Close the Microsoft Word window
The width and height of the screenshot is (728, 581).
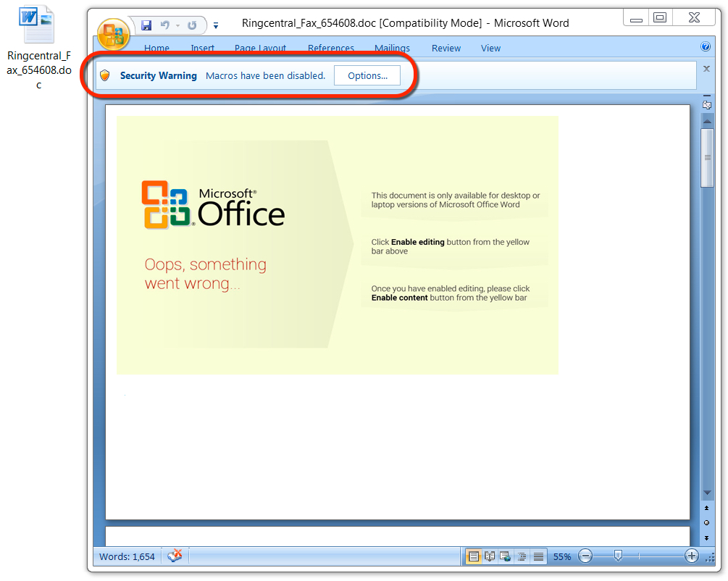694,17
